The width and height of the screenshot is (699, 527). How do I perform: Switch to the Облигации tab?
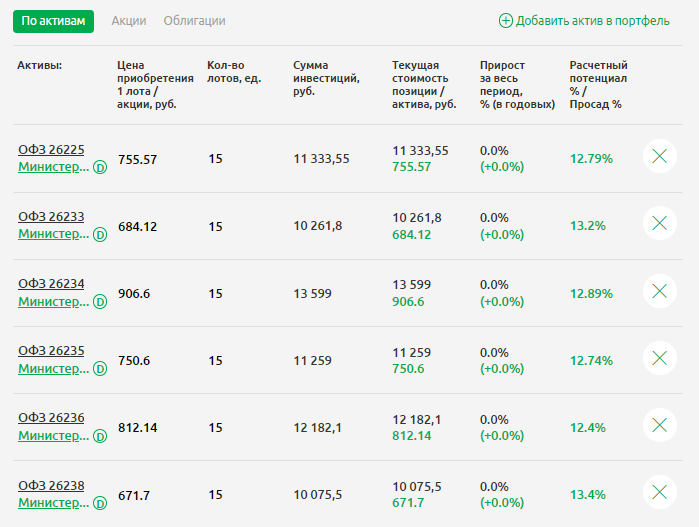pos(194,21)
